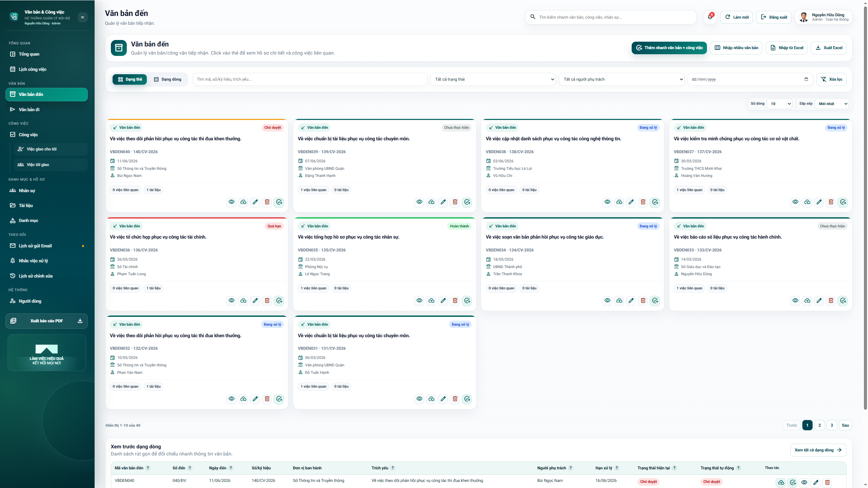This screenshot has height=488, width=868.
Task: Edit the VBDEN039 card
Action: click(x=443, y=202)
